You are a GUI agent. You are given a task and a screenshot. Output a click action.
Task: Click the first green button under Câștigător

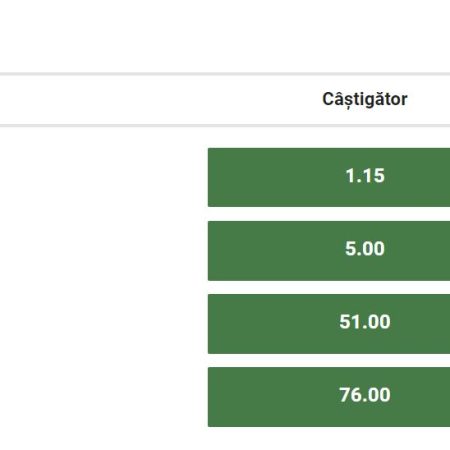pyautogui.click(x=329, y=177)
